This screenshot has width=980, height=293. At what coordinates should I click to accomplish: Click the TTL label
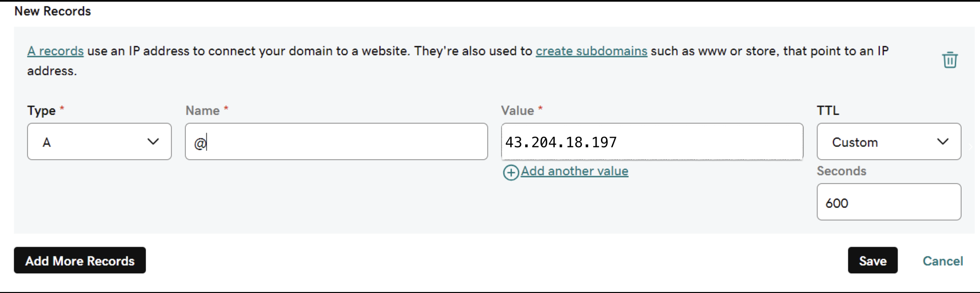(828, 111)
